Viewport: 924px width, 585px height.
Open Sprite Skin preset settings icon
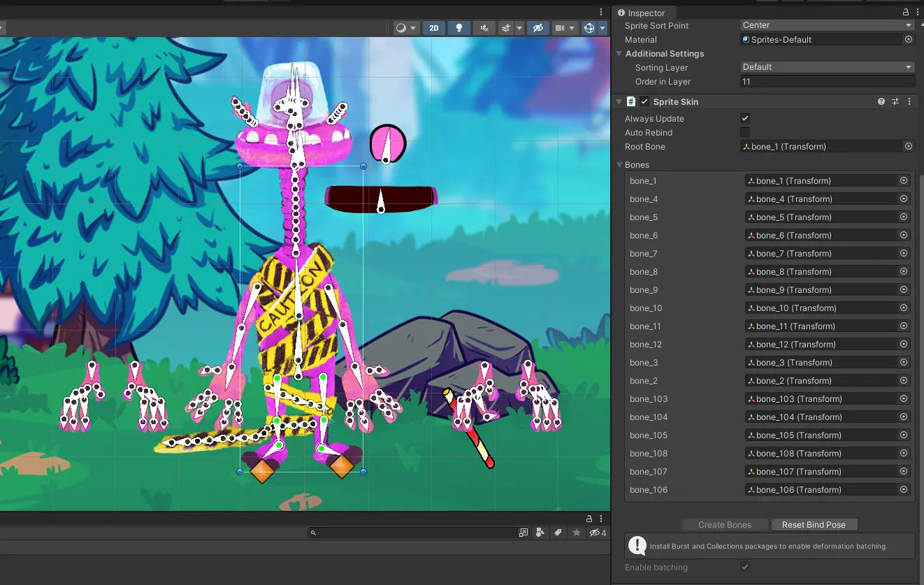point(895,102)
